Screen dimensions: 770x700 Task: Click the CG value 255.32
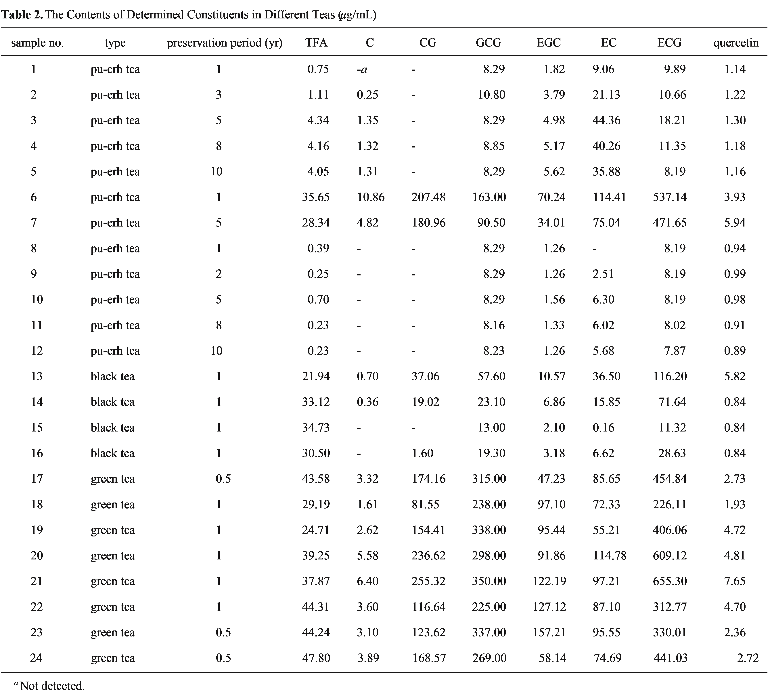429,581
